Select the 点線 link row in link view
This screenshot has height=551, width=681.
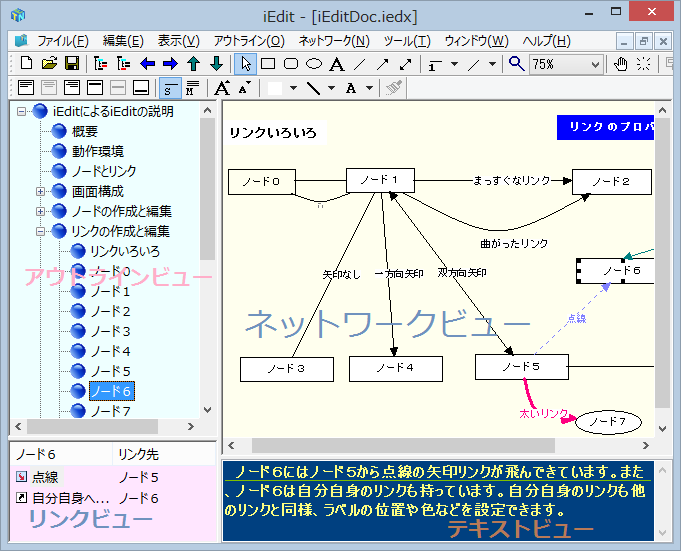(112, 477)
